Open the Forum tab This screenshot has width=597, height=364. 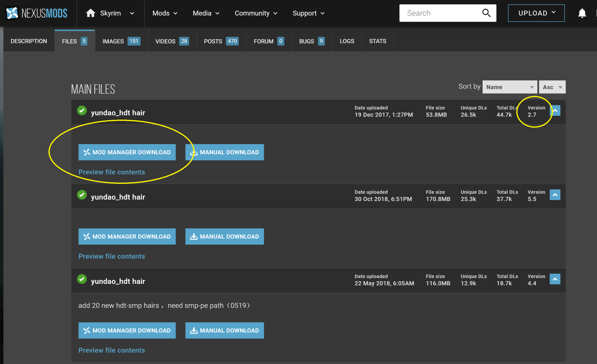click(269, 41)
